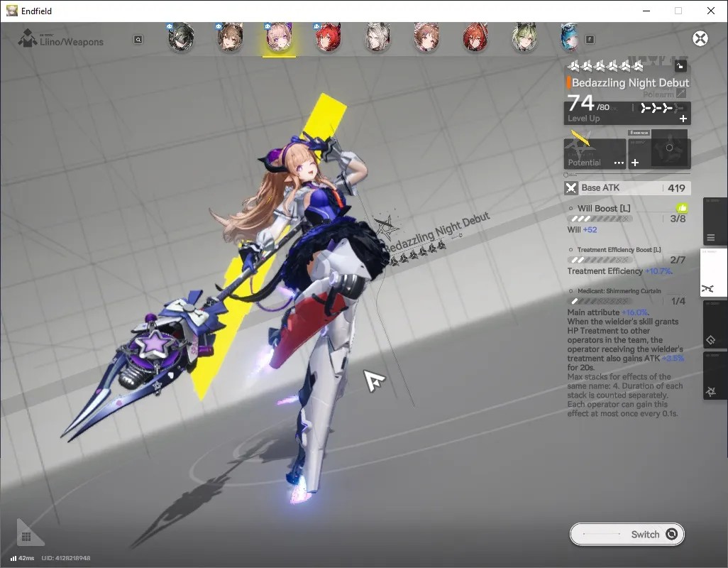Switch to the weapons side tab
Screen dimensions: 728x568
point(714,273)
